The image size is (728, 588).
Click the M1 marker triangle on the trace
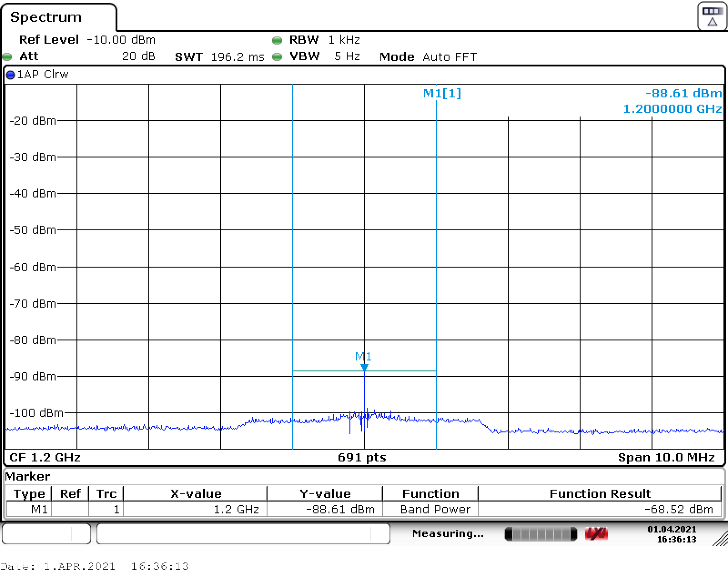pos(364,367)
